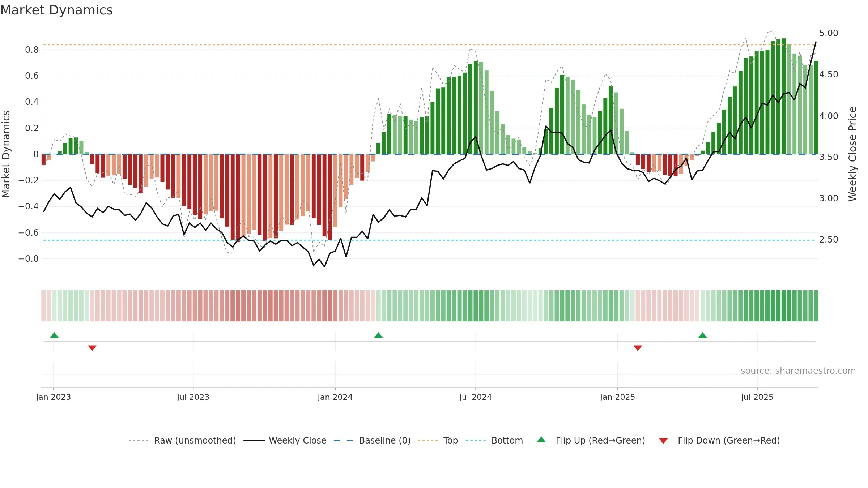Viewport: 868px width, 488px height.
Task: Click the last dark green heat-strip cell on the right
Action: tap(816, 306)
